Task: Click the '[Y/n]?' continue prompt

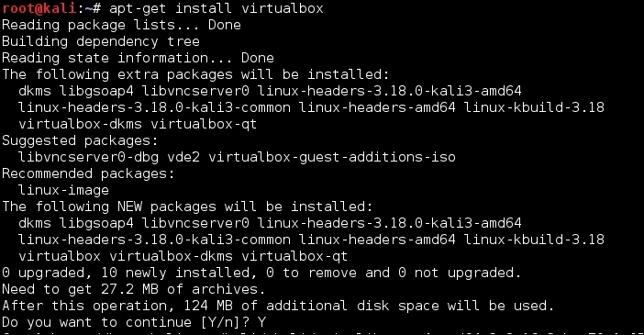Action: pyautogui.click(x=225, y=322)
